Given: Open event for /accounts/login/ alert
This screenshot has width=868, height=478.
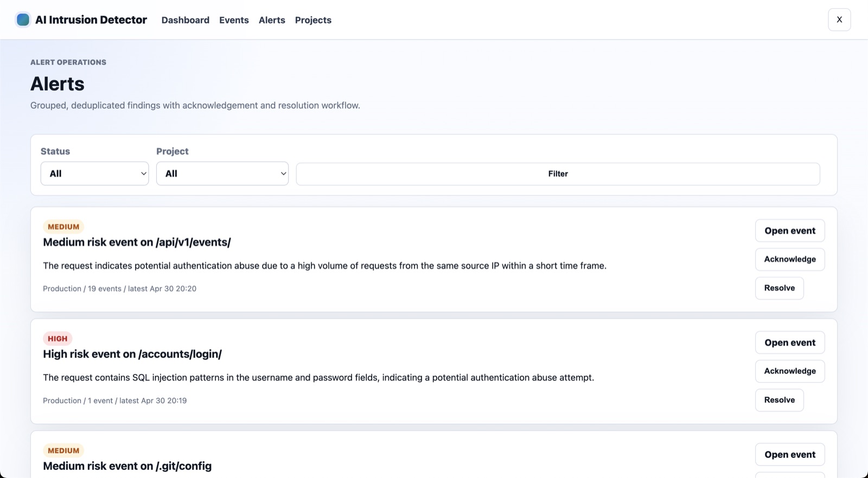Looking at the screenshot, I should (790, 343).
